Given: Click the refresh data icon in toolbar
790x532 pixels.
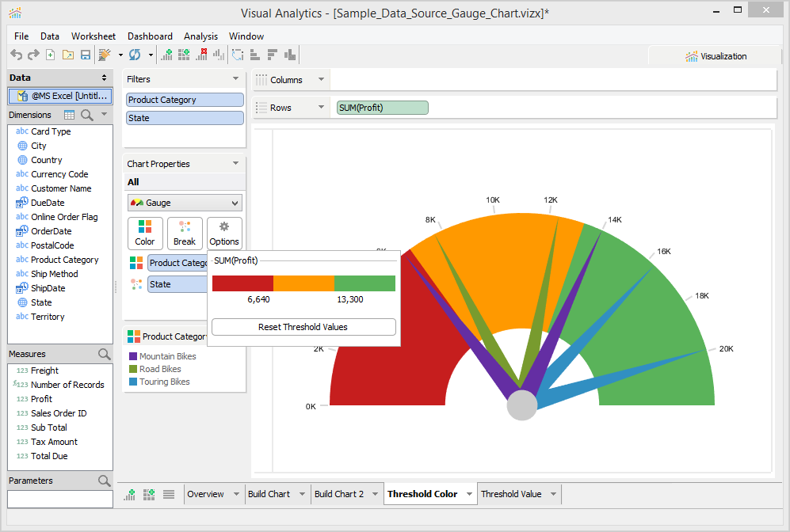Looking at the screenshot, I should pos(135,55).
